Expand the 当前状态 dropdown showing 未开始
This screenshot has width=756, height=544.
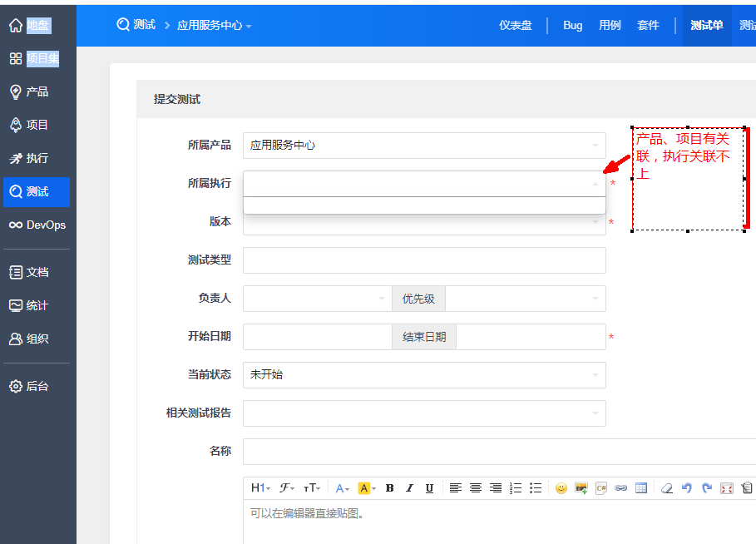[424, 375]
